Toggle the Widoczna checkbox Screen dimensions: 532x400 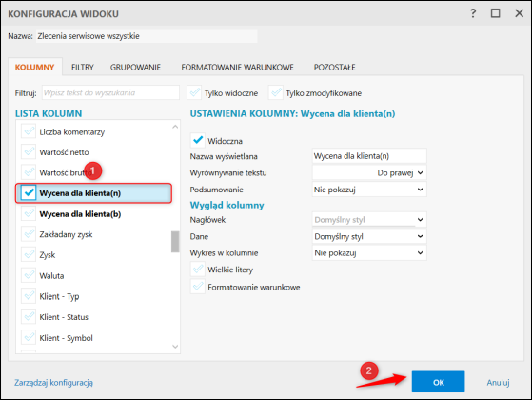[x=198, y=140]
